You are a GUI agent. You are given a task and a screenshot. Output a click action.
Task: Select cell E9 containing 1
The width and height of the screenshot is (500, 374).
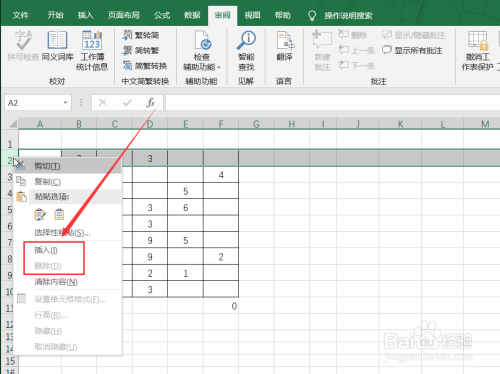pyautogui.click(x=185, y=273)
